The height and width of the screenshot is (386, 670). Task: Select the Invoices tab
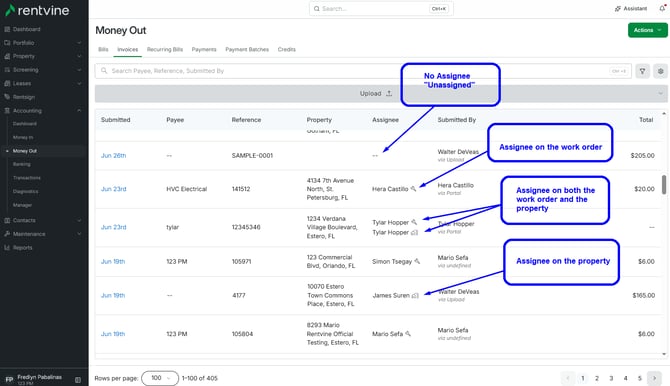128,50
